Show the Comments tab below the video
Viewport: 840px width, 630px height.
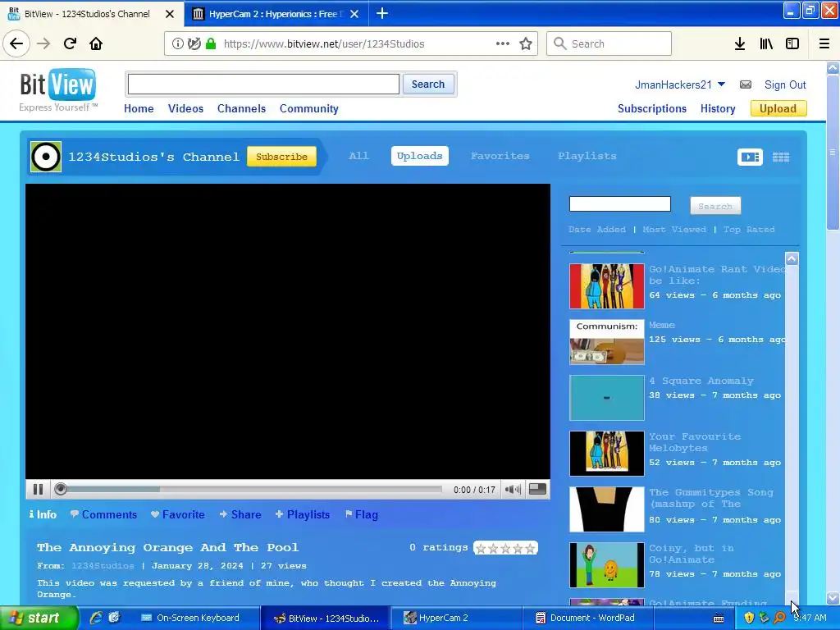click(x=104, y=515)
